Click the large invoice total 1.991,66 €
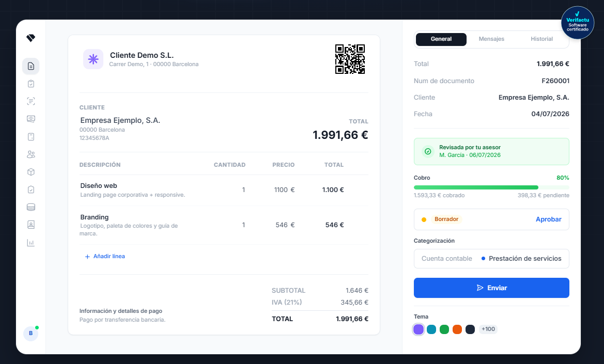604x364 pixels. pyautogui.click(x=340, y=135)
